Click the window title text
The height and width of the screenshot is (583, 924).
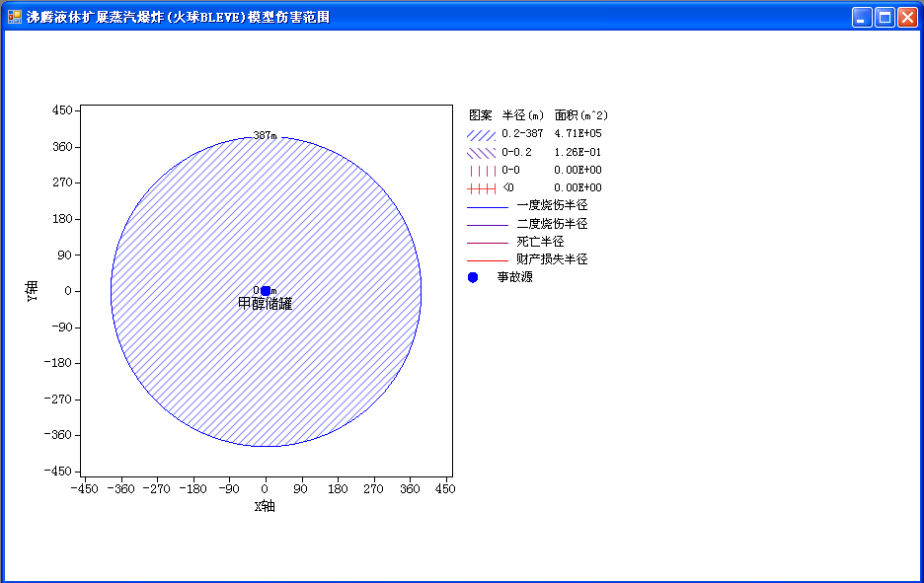178,17
